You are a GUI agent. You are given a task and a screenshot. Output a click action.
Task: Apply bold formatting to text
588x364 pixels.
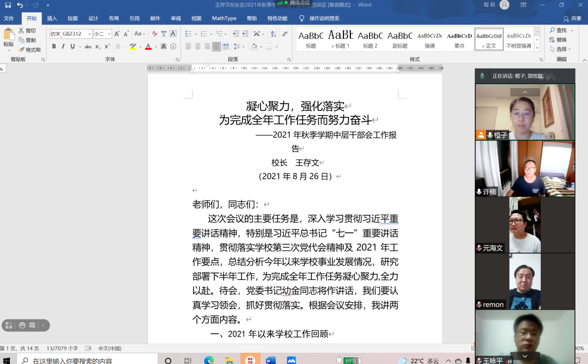54,46
